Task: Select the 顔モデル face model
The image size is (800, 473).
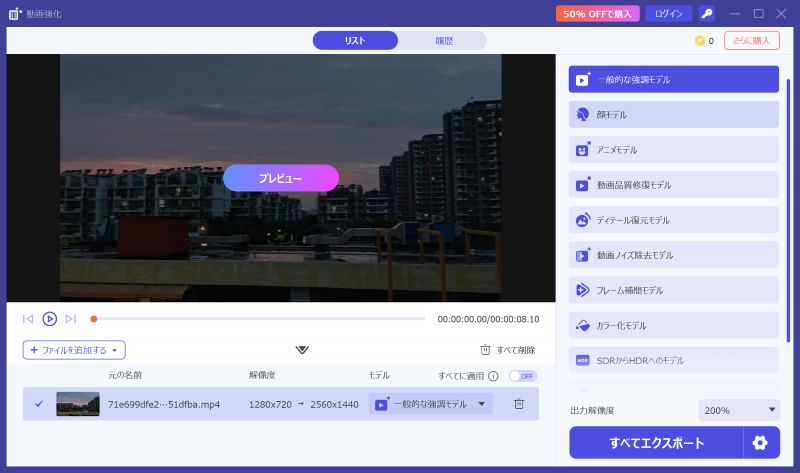Action: pyautogui.click(x=673, y=115)
